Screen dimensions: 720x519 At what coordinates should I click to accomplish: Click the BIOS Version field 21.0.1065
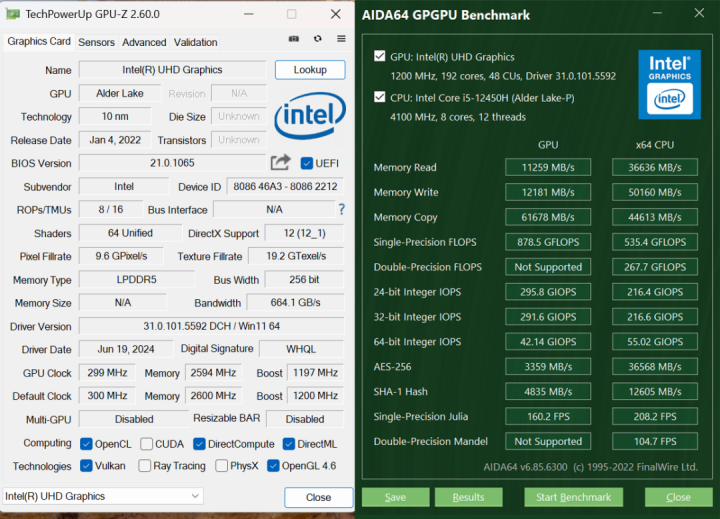[172, 163]
